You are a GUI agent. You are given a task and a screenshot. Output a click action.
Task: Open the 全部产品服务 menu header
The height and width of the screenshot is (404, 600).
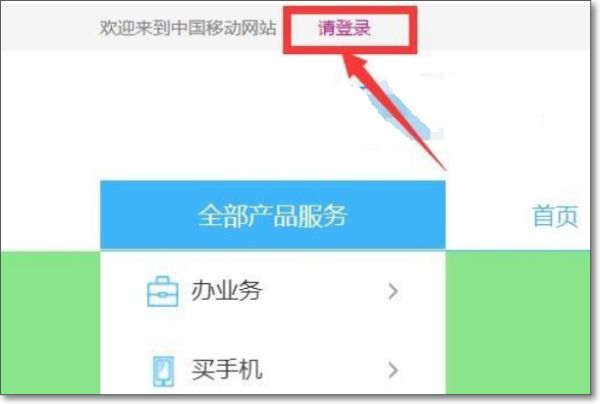point(273,215)
